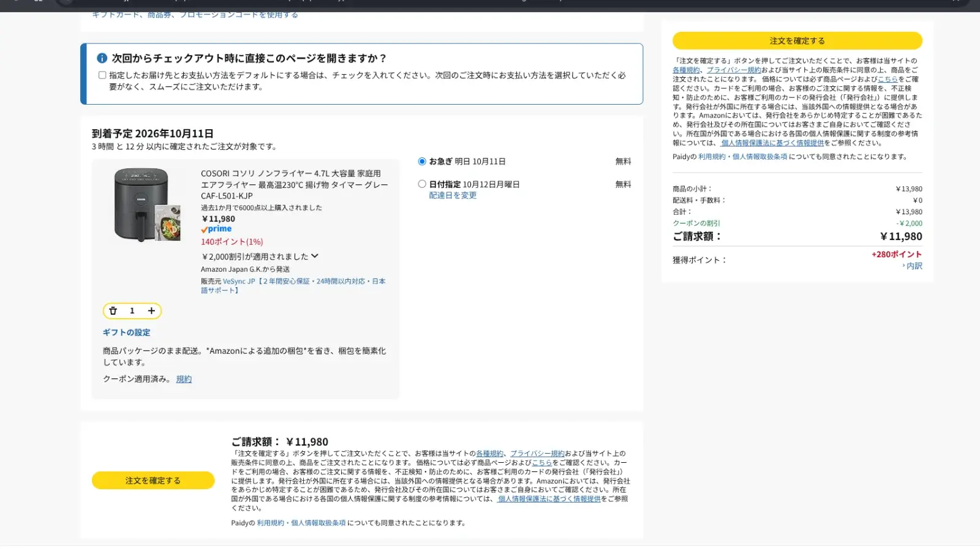Click the blue info icon in the notice box
The height and width of the screenshot is (551, 980).
[102, 58]
